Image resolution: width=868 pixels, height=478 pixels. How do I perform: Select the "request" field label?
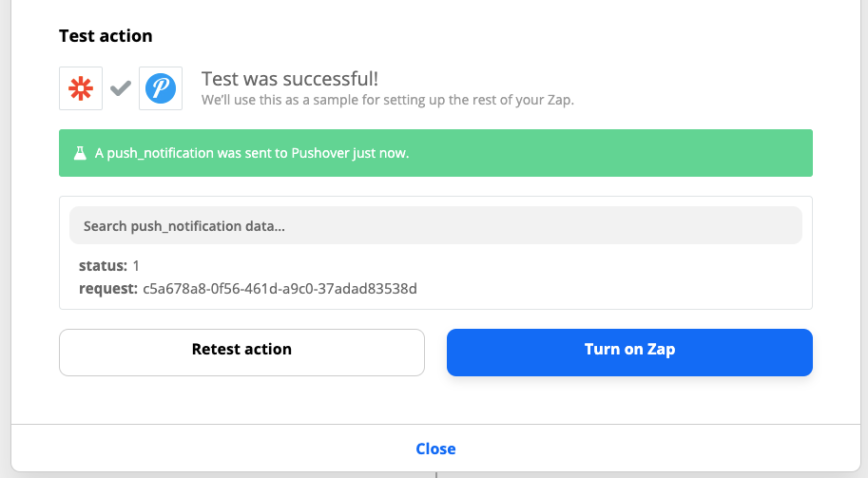(108, 287)
